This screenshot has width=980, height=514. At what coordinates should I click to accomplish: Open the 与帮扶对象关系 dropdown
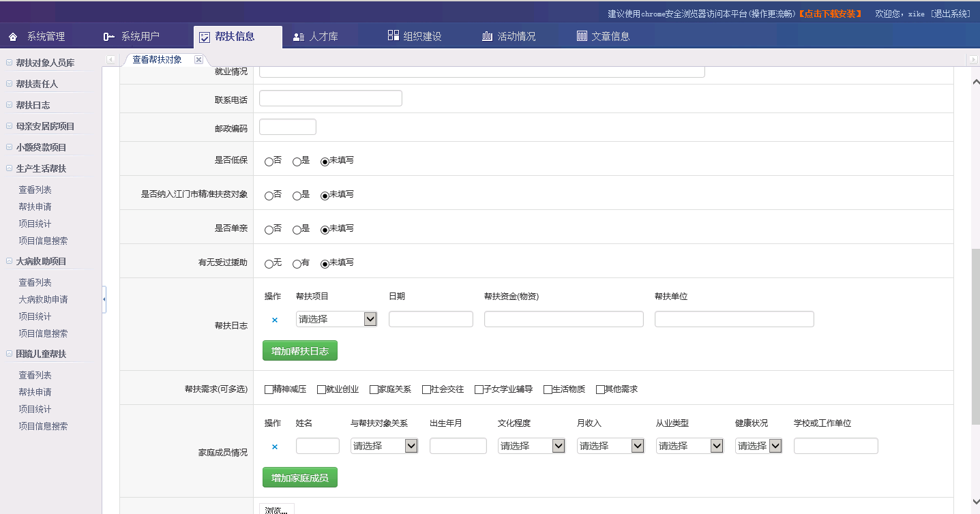pos(385,446)
